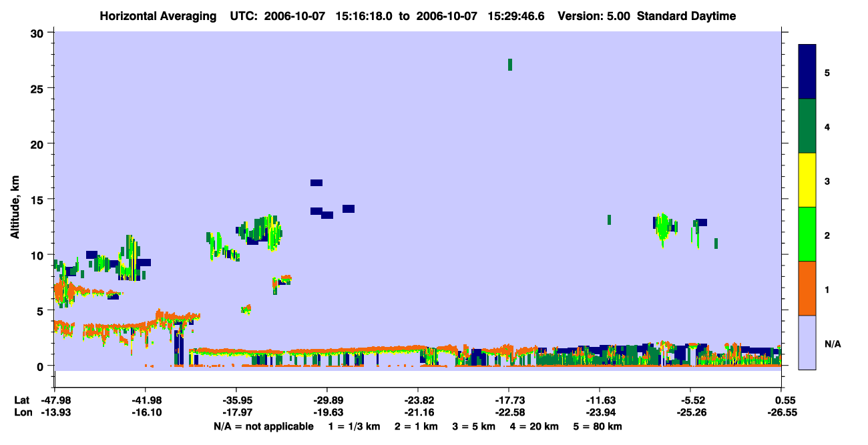Screen dimensions: 868x445
Task: Click longitude value -26.55
Action: (x=781, y=412)
